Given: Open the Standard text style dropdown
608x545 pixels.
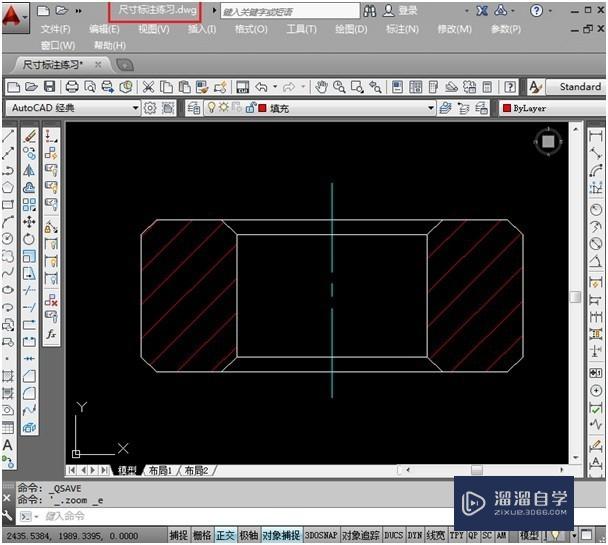Looking at the screenshot, I should tap(577, 87).
